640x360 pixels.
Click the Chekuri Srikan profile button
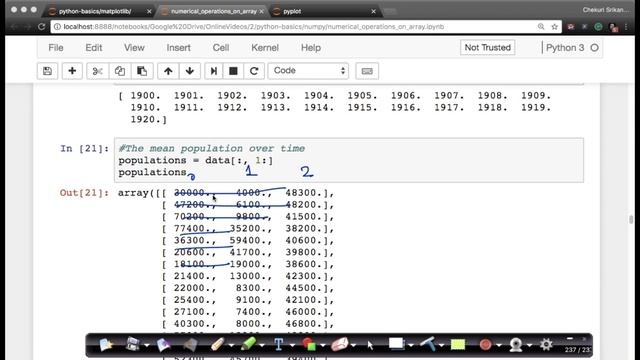[606, 10]
